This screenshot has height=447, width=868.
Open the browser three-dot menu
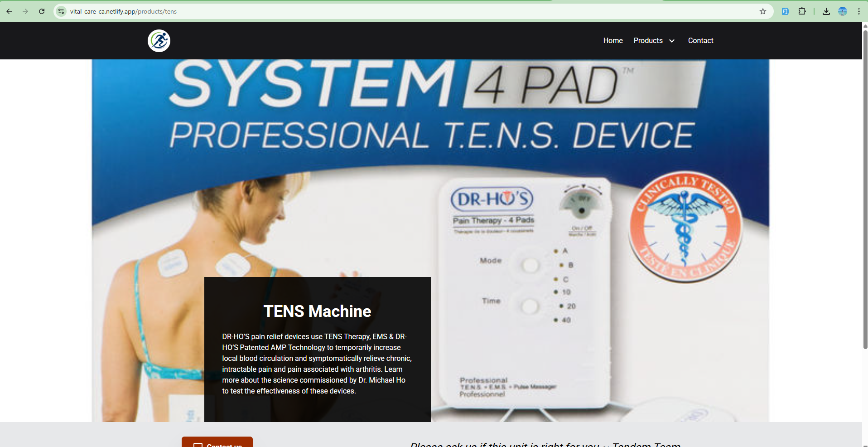(x=859, y=11)
